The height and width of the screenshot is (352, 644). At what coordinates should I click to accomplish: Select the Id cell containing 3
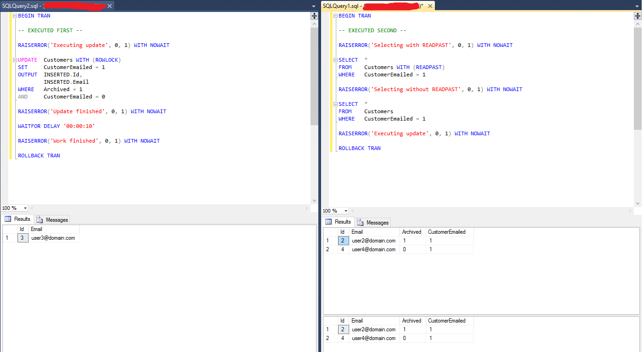22,238
